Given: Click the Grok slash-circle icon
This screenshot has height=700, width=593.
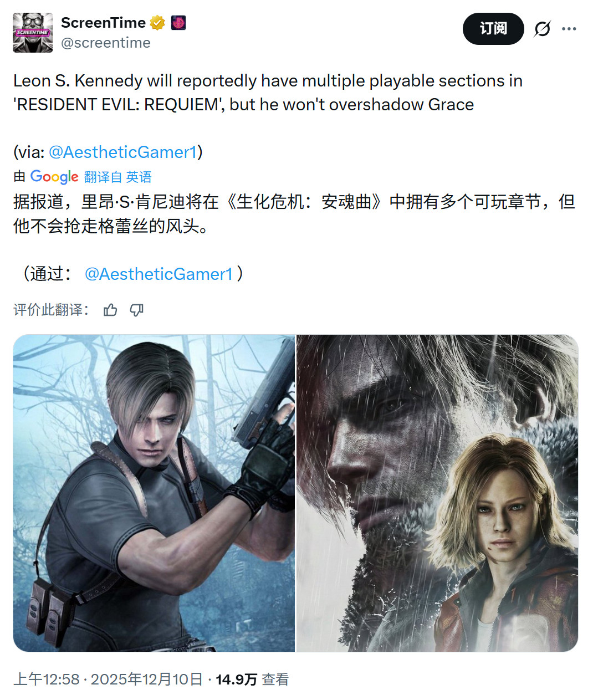Looking at the screenshot, I should (542, 29).
